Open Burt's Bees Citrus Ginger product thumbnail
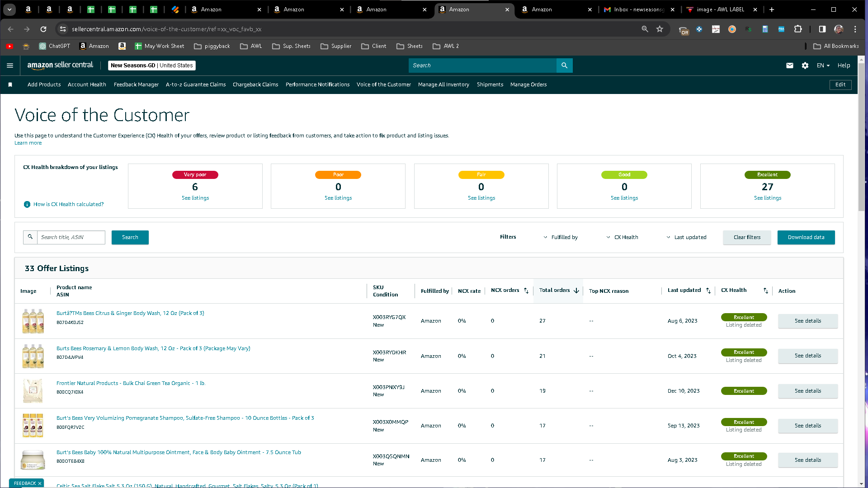 [x=33, y=321]
